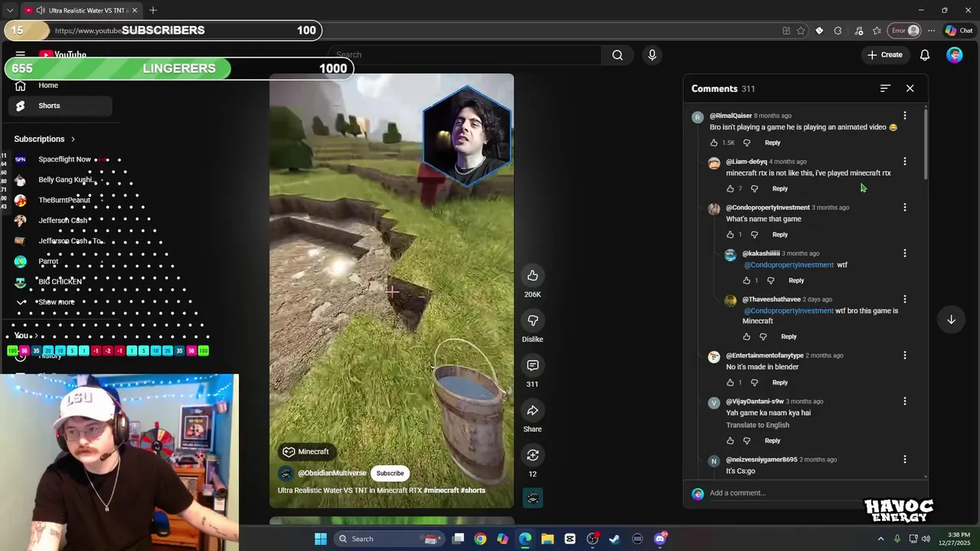Like @Liam-de6yq's comment
Image resolution: width=980 pixels, height=551 pixels.
pyautogui.click(x=730, y=189)
